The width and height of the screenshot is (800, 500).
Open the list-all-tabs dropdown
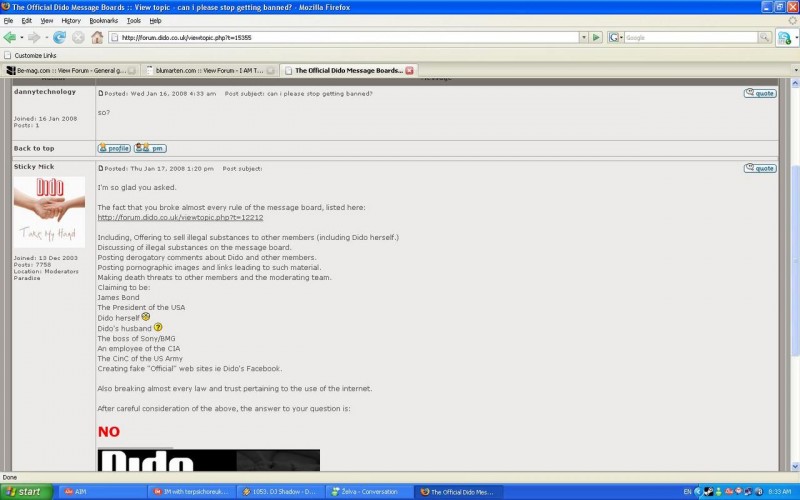click(x=795, y=70)
